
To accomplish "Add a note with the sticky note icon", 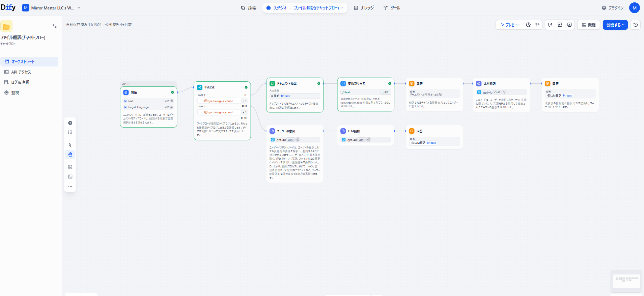I will [x=70, y=132].
